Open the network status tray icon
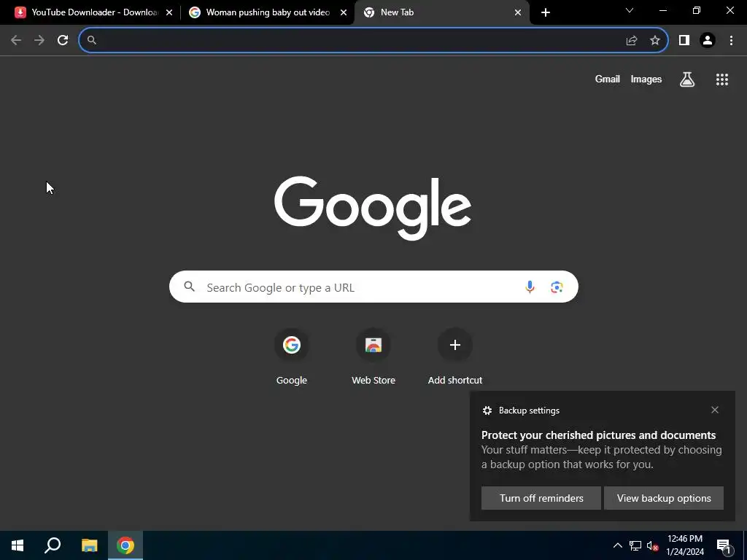Image resolution: width=747 pixels, height=560 pixels. (x=635, y=545)
